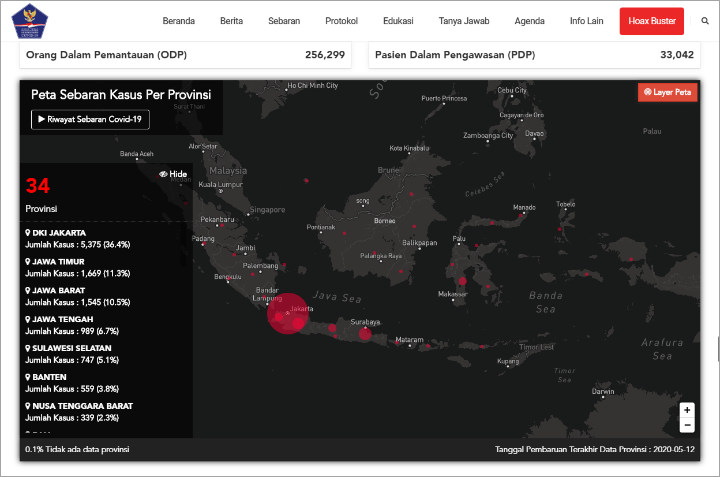Select NUSA TENGGARA BARAT entry
The height and width of the screenshot is (477, 720).
(x=79, y=412)
